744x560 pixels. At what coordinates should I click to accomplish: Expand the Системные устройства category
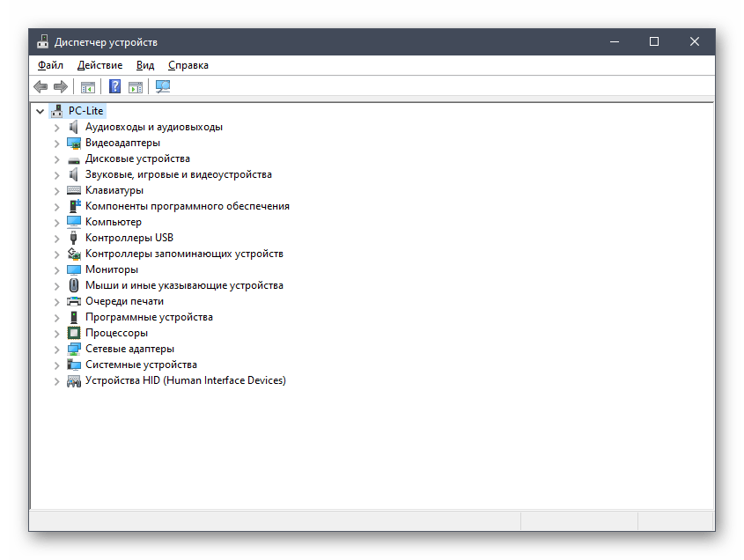(57, 365)
